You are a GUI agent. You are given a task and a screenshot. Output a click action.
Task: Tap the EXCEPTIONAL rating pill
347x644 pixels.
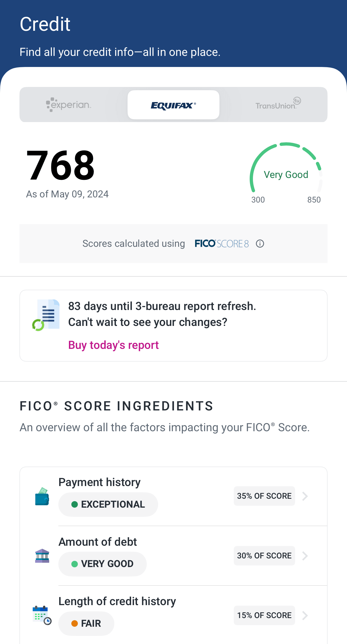tap(108, 504)
